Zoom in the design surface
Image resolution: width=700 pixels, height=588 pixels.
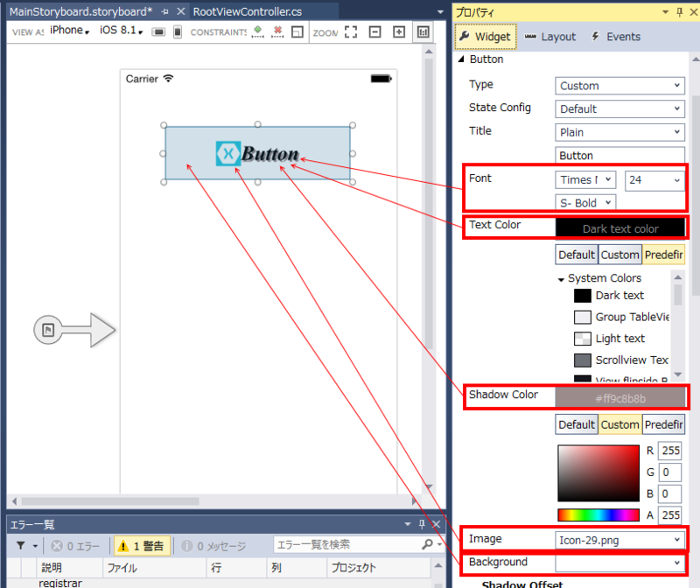click(x=399, y=31)
